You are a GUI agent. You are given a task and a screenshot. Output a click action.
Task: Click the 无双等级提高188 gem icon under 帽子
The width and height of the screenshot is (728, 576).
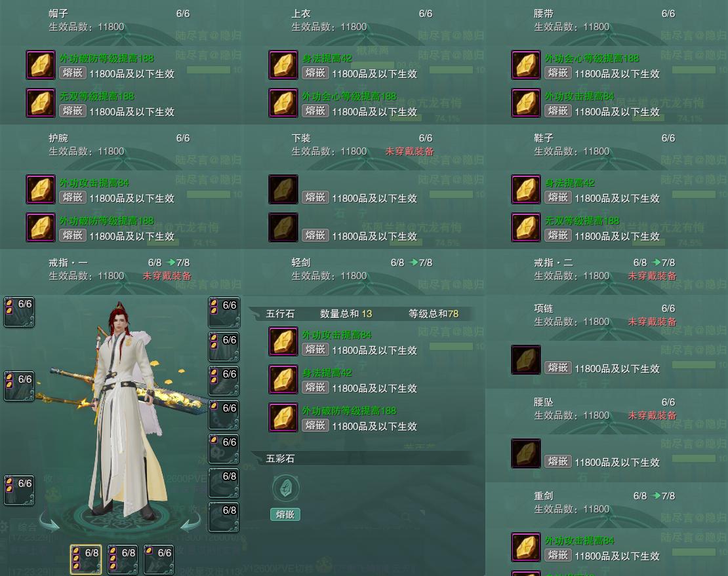click(41, 103)
